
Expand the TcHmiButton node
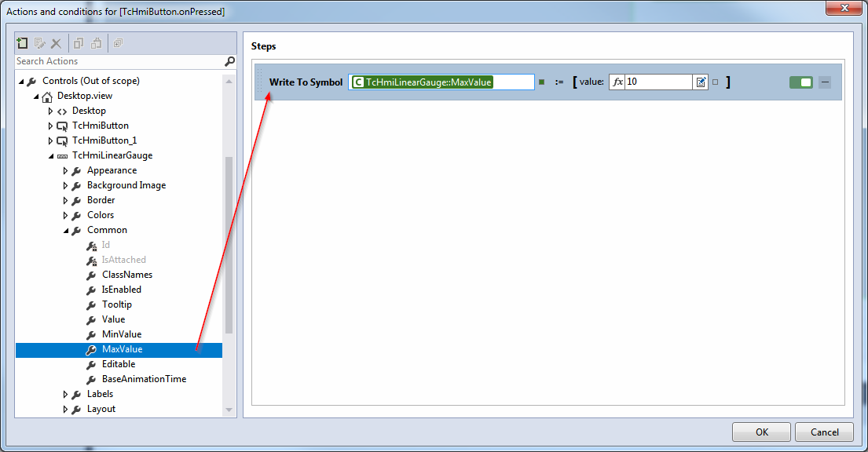coord(50,126)
